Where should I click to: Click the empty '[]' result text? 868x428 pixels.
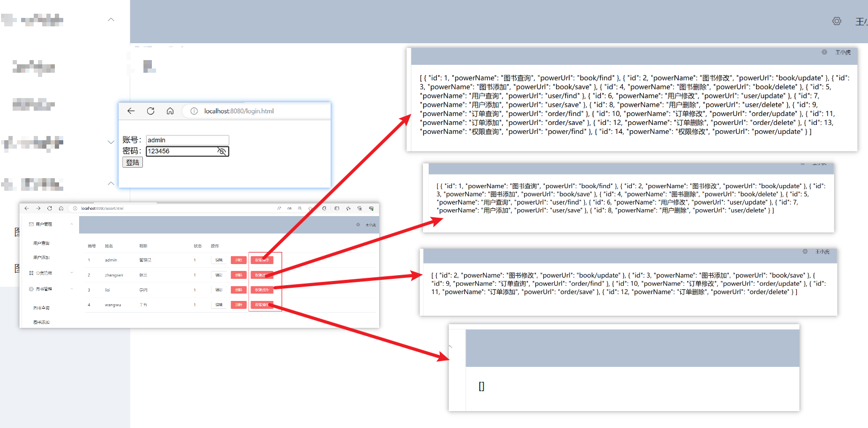481,386
